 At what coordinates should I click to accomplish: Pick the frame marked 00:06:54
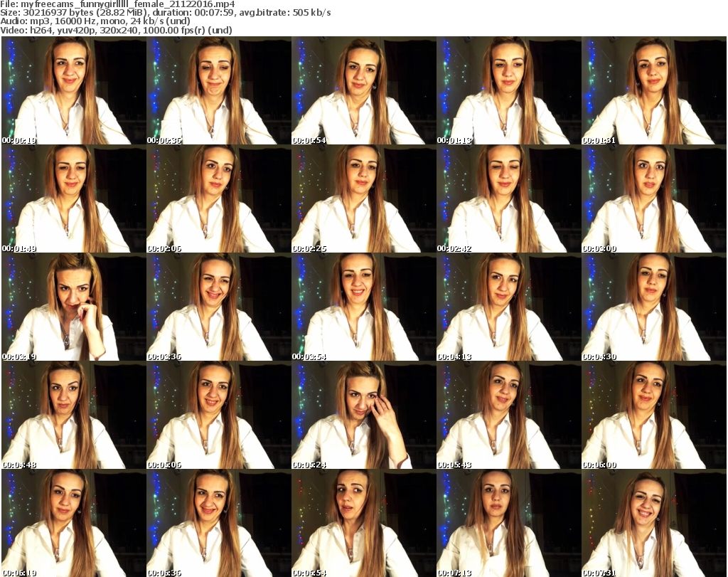(363, 524)
